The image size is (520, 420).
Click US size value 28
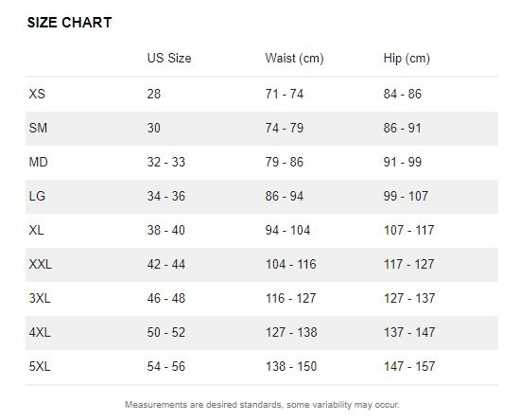point(154,94)
